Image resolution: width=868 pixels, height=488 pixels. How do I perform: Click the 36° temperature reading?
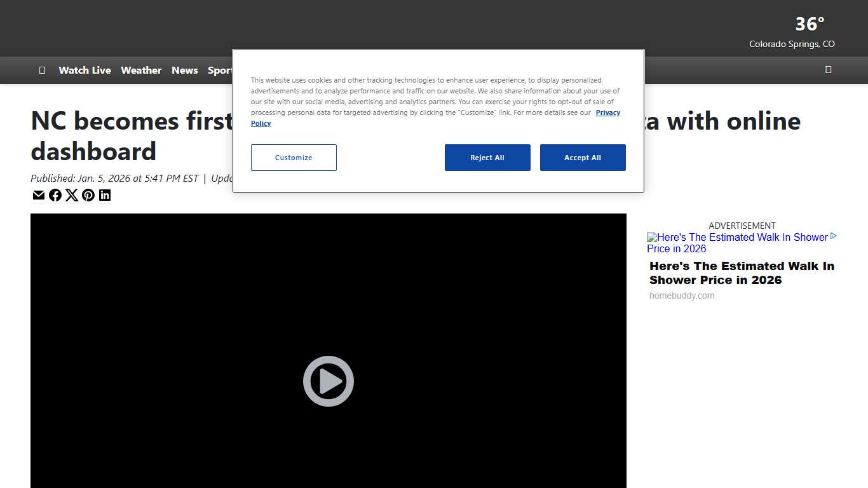[810, 24]
